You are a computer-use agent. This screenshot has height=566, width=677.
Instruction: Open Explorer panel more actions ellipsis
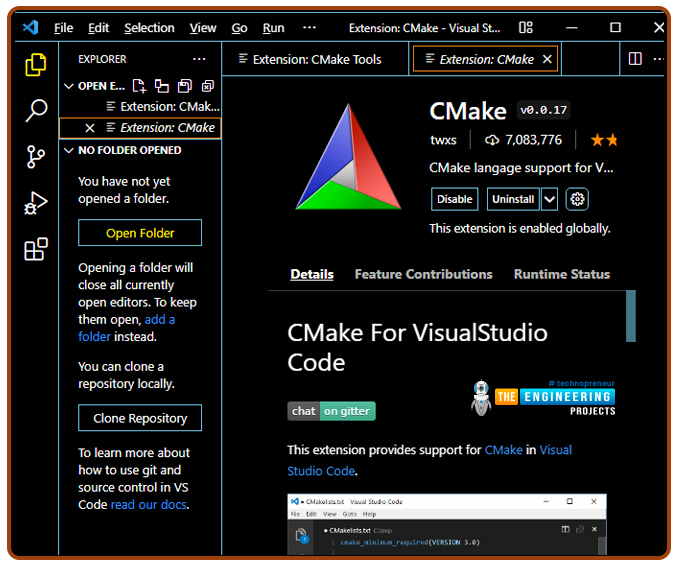(199, 59)
